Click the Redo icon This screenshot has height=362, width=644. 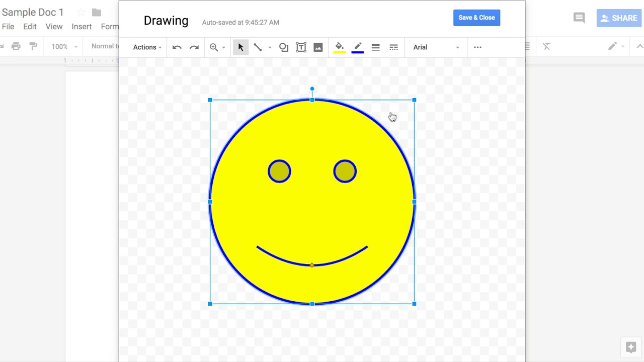click(x=194, y=47)
